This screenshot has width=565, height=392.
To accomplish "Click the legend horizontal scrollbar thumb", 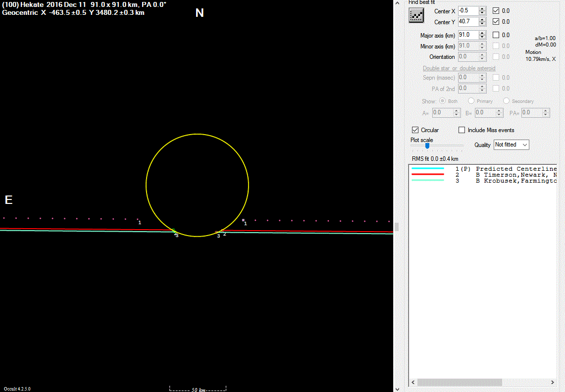I will click(460, 382).
